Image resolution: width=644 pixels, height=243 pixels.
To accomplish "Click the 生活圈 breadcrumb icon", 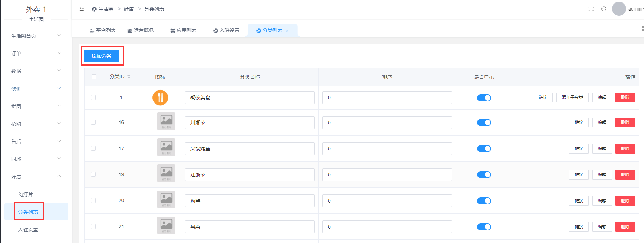I will pos(94,9).
